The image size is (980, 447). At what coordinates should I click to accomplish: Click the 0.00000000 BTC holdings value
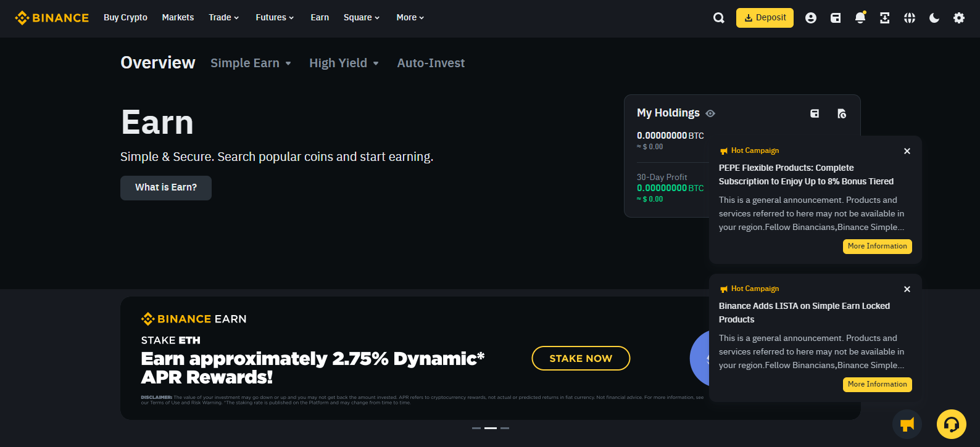coord(670,136)
